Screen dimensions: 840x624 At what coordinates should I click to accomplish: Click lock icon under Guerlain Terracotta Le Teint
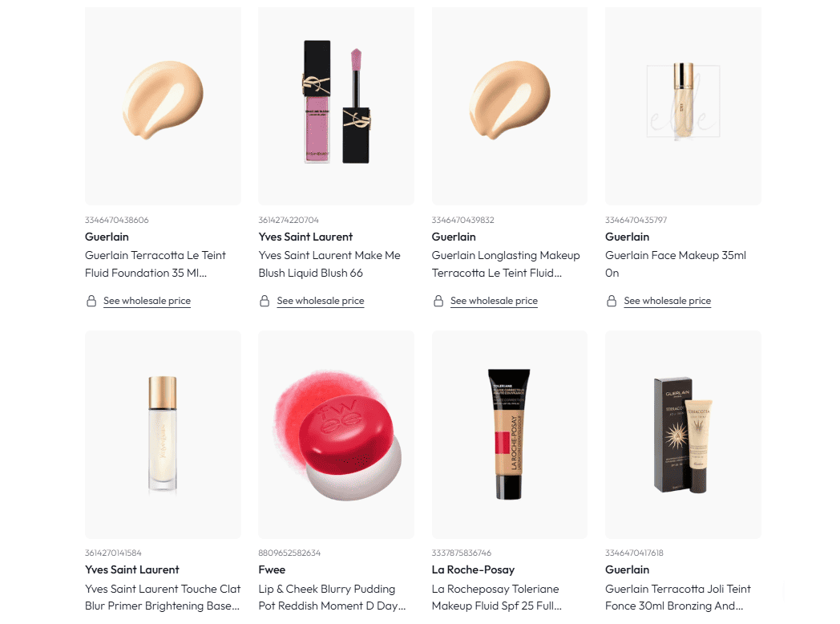click(91, 301)
